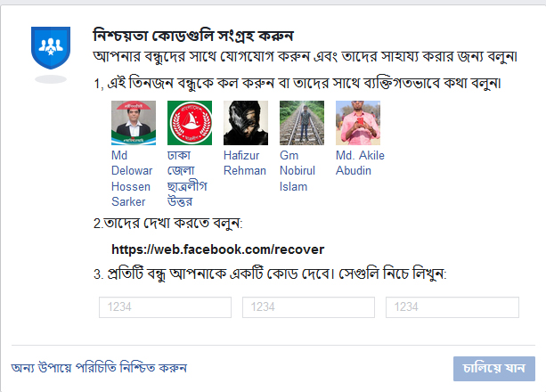Click Md Delowar Hossen Sarker's profile photo
Image resolution: width=546 pixels, height=392 pixels.
pyautogui.click(x=133, y=123)
